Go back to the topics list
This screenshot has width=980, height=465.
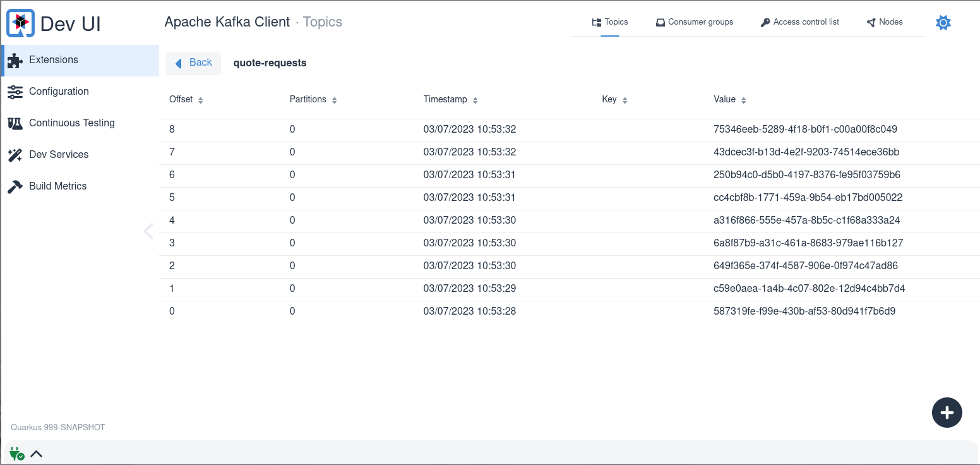193,63
